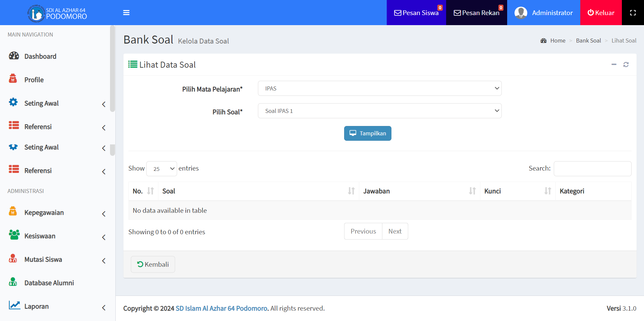644x321 pixels.
Task: Change the Show entries count dropdown
Action: [x=162, y=169]
